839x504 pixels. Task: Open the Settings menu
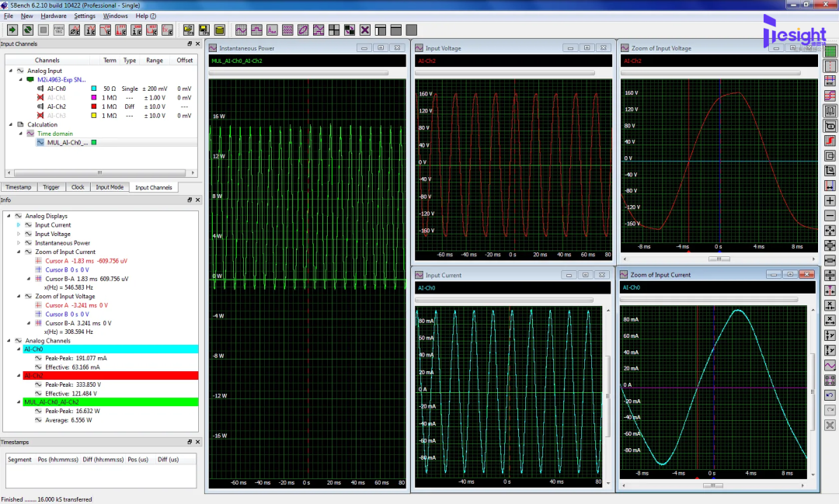[x=85, y=16]
